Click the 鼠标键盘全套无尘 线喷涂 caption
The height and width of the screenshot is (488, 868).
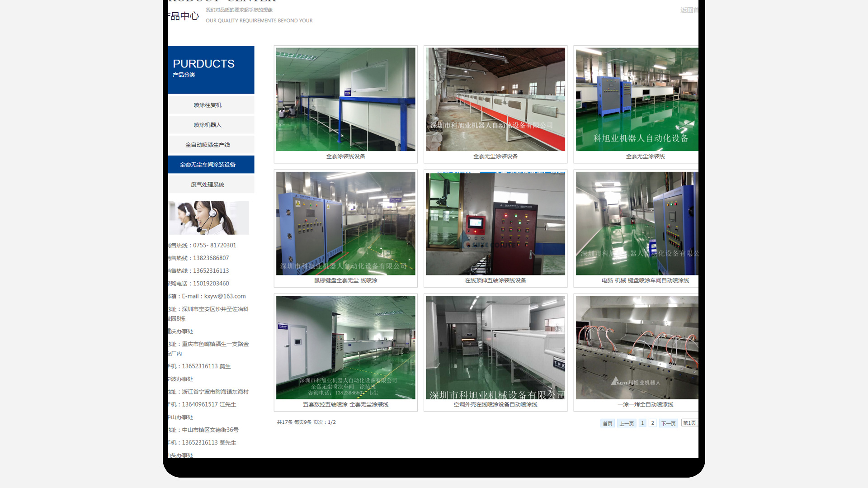pyautogui.click(x=345, y=280)
